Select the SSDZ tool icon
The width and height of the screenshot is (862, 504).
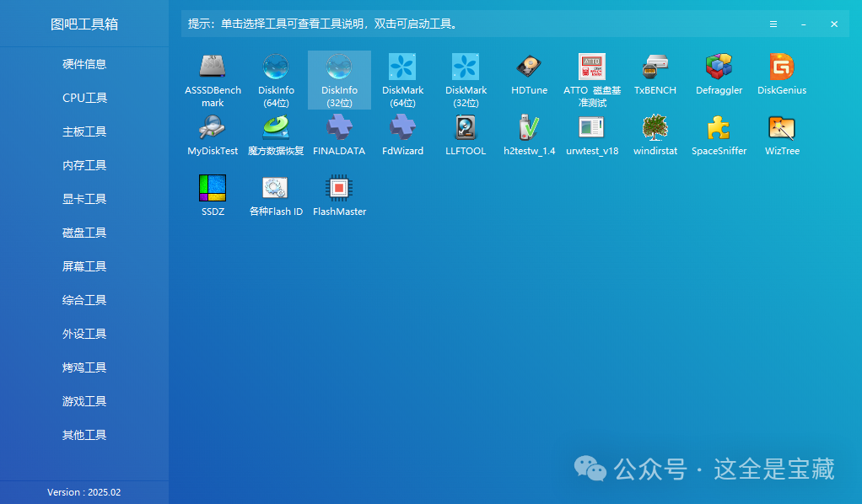point(213,187)
